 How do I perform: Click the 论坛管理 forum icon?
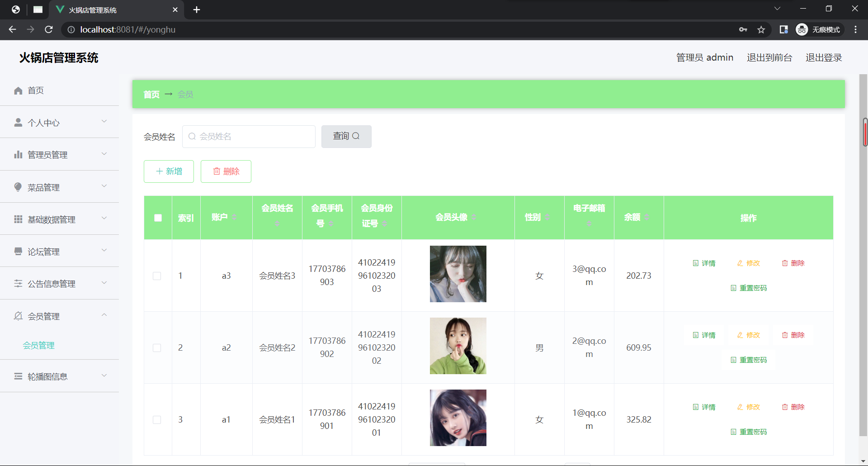click(x=18, y=251)
